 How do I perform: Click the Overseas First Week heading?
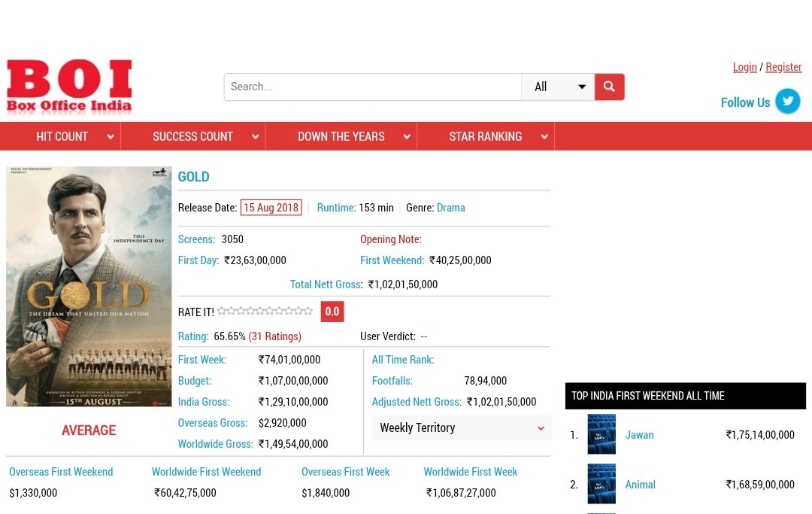click(x=345, y=472)
